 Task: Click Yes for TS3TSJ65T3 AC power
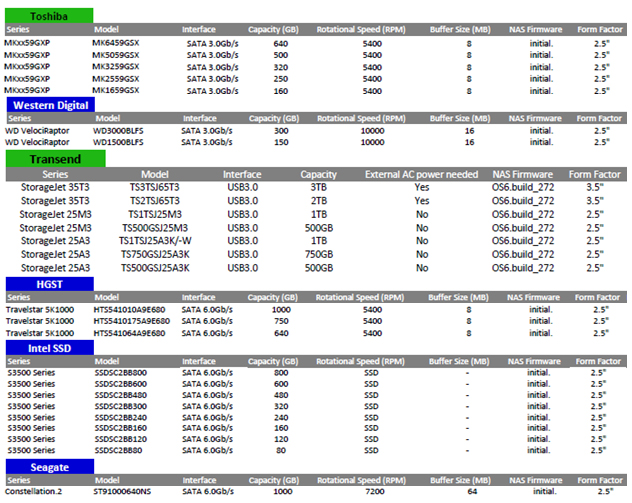[x=422, y=187]
